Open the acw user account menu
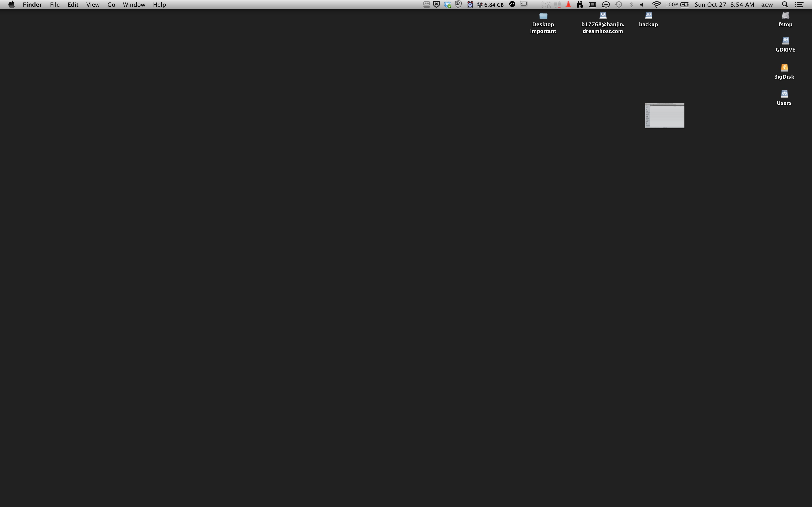812x507 pixels. (x=767, y=4)
